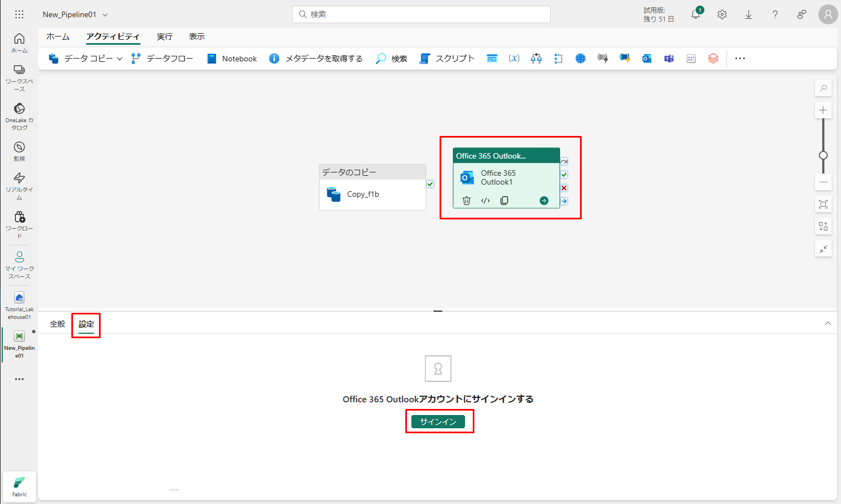Show more activities with the ellipsis
841x504 pixels.
740,59
